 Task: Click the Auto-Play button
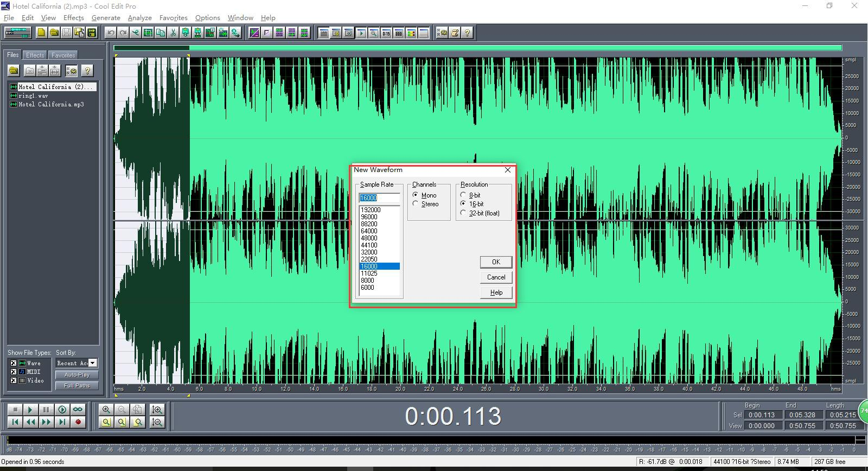click(77, 375)
